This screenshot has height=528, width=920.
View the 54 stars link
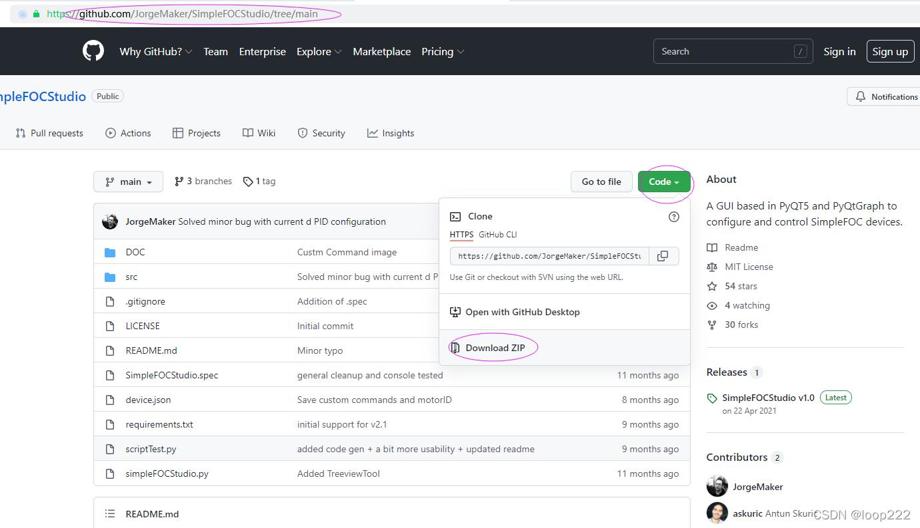point(732,286)
